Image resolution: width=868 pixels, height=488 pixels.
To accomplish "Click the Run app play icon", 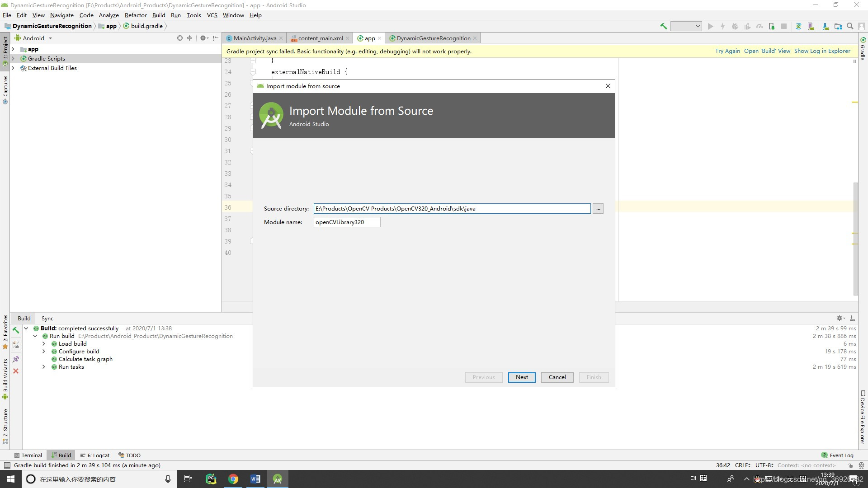I will [710, 26].
